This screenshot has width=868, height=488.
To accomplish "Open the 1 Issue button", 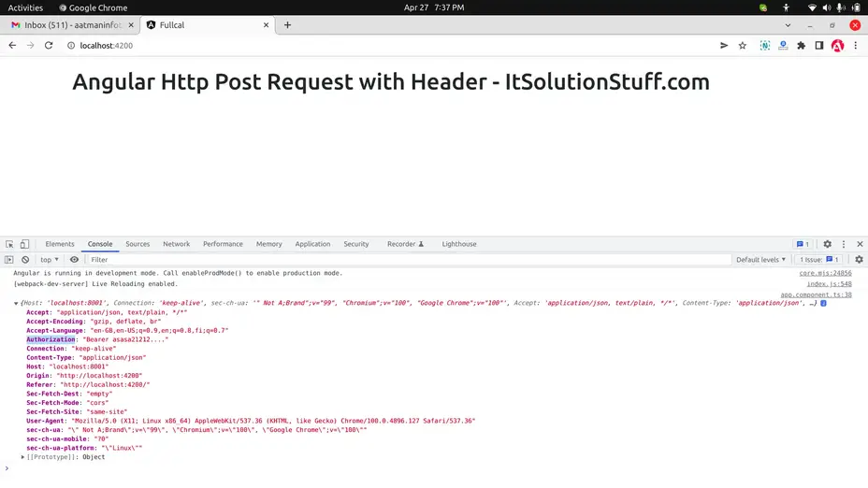I will [818, 260].
